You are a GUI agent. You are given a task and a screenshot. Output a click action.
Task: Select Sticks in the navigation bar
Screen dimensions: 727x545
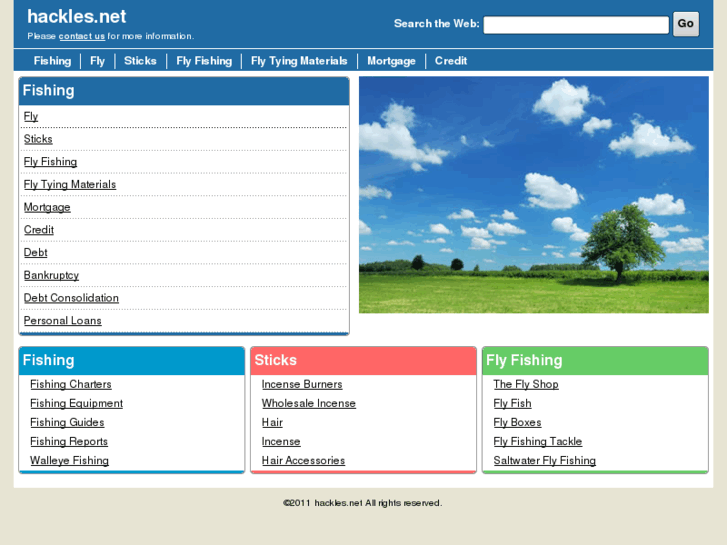pos(140,61)
